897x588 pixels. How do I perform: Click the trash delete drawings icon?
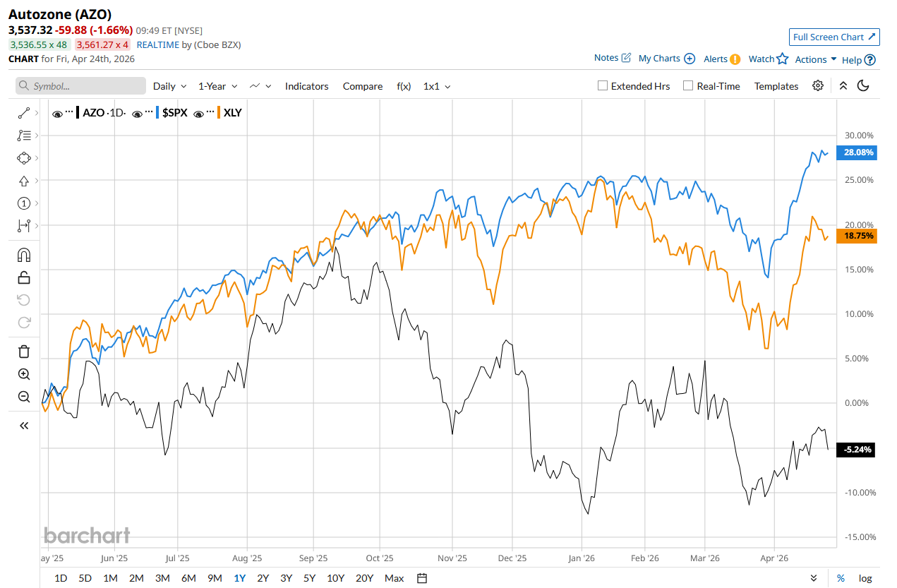coord(23,351)
